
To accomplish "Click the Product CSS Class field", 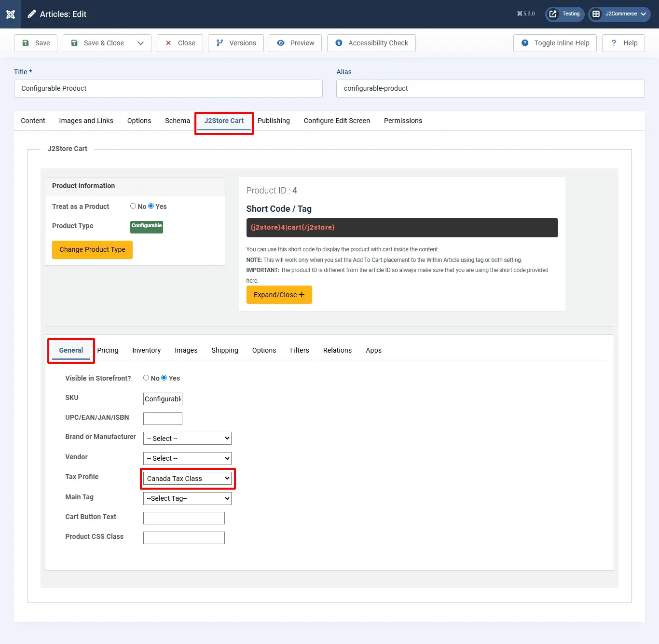I will coord(184,538).
